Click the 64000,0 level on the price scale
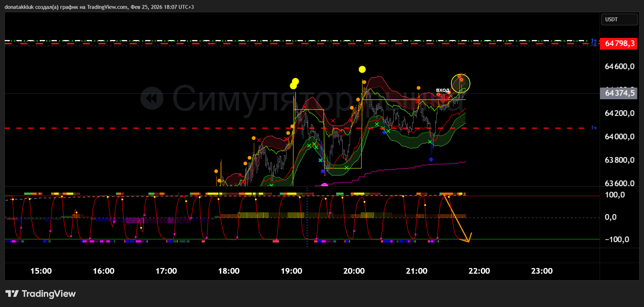644x307 pixels. [x=620, y=137]
